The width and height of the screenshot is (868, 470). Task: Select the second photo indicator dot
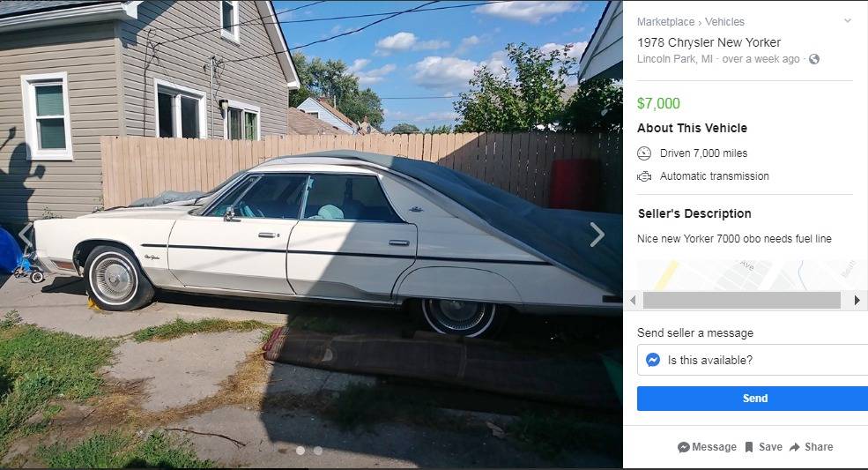point(318,451)
